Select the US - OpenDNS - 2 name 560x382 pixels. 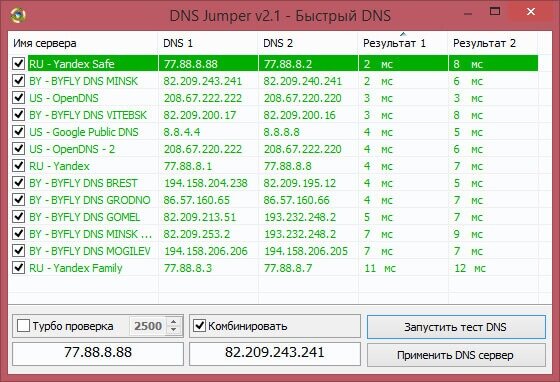point(72,149)
